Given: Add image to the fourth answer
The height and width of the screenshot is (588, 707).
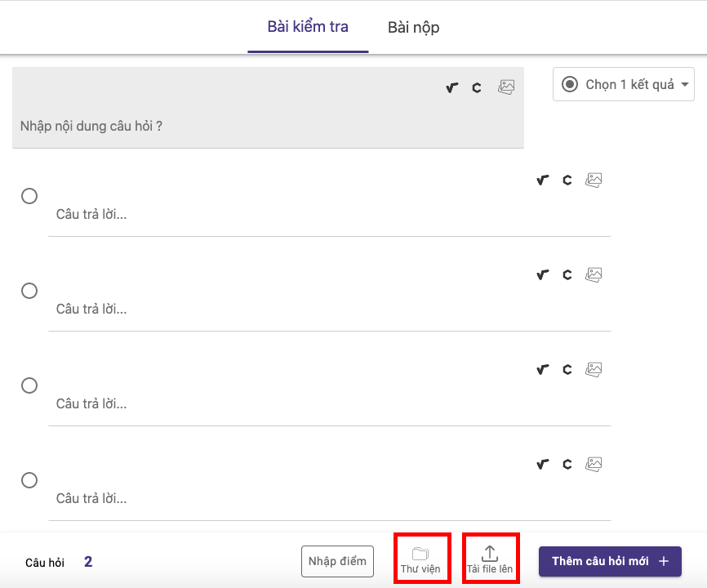Looking at the screenshot, I should pyautogui.click(x=594, y=465).
